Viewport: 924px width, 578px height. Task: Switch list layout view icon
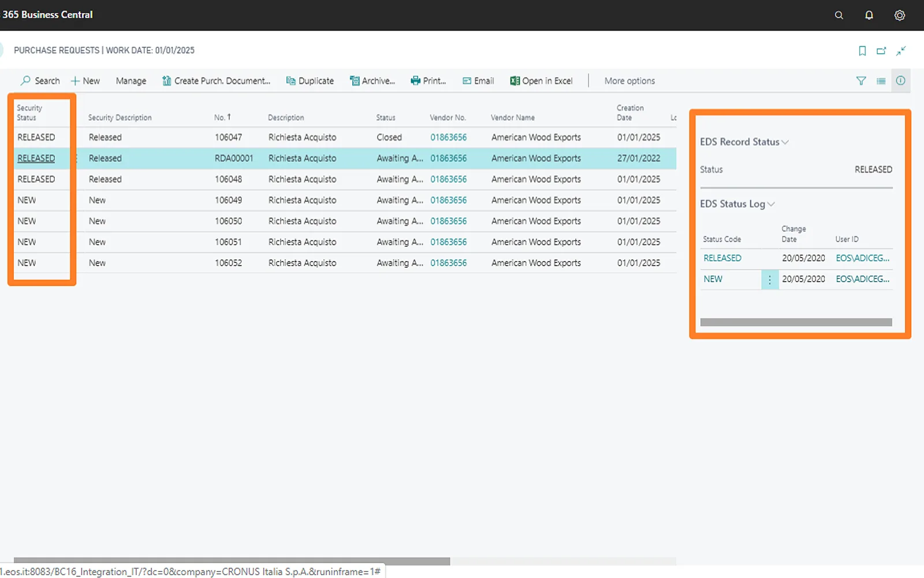tap(881, 81)
